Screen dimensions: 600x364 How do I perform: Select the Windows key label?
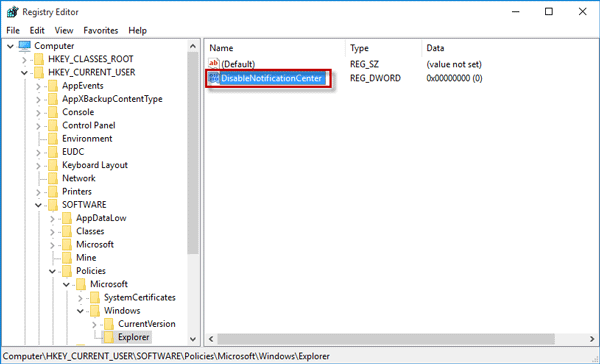(122, 310)
